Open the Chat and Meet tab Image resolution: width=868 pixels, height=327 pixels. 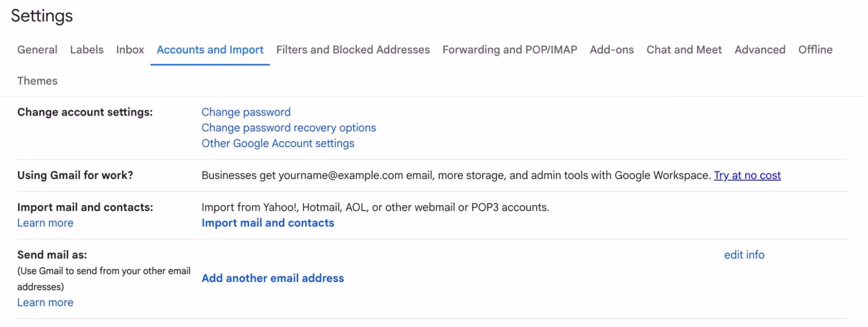[x=683, y=50]
